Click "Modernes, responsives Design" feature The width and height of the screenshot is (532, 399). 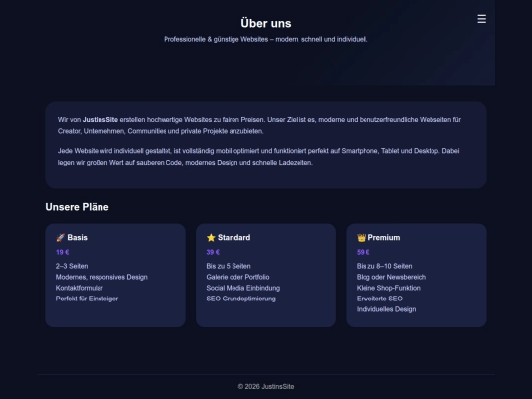[x=101, y=277]
